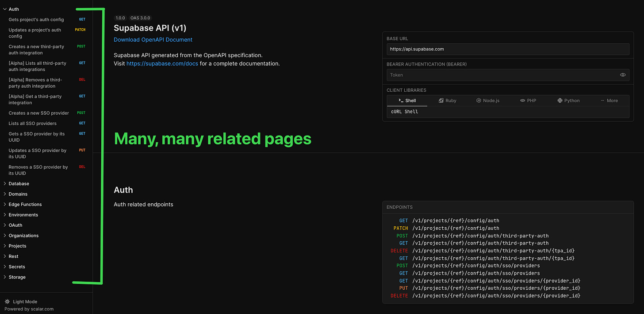Select the Ruby client library tab
Image resolution: width=644 pixels, height=314 pixels.
[447, 101]
